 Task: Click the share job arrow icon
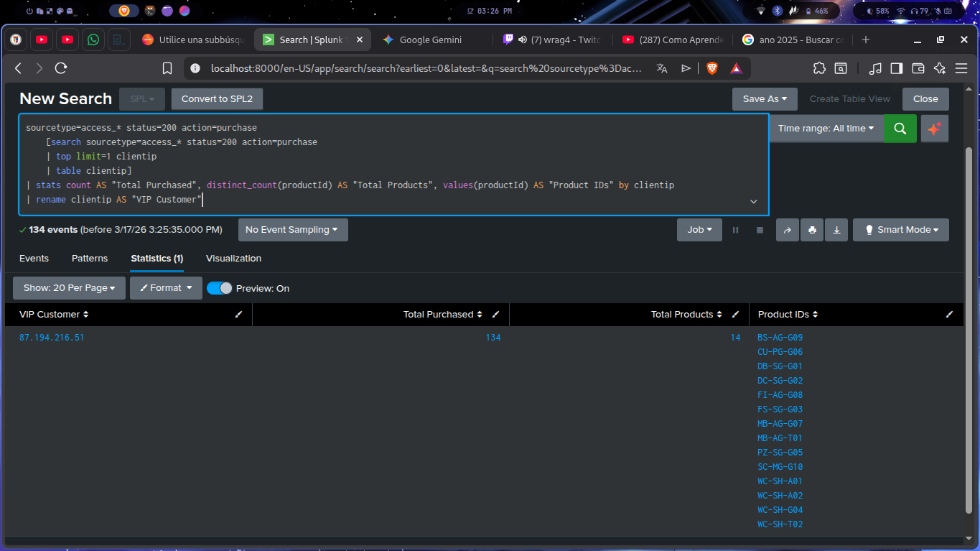point(787,230)
